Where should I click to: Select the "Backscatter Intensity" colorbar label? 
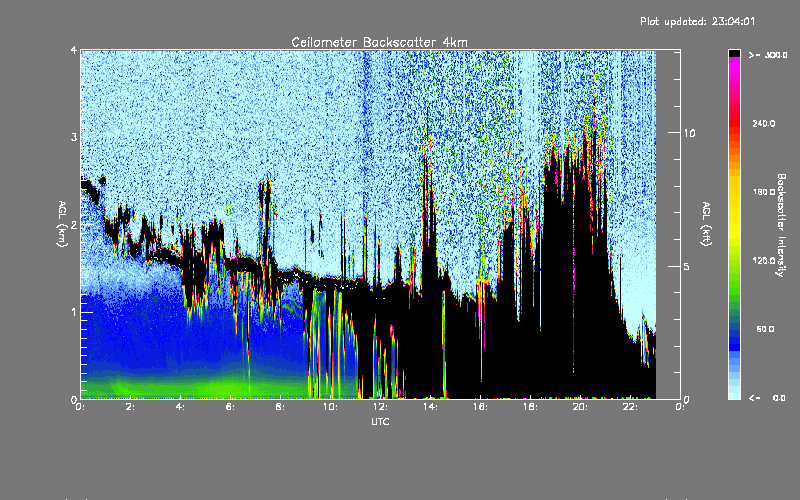[781, 224]
